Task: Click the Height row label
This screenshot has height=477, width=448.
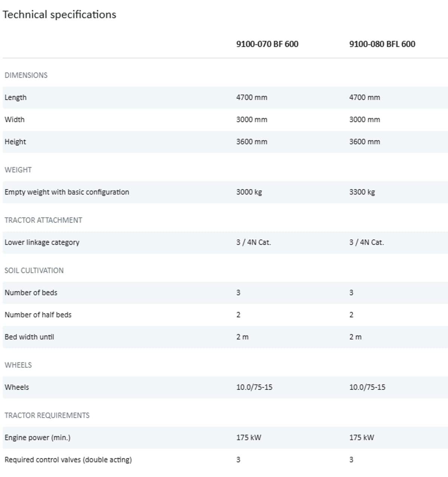Action: pyautogui.click(x=15, y=142)
